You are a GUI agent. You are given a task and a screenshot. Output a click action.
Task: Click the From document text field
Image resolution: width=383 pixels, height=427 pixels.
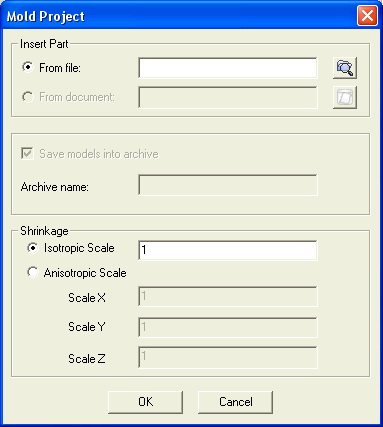(x=228, y=97)
